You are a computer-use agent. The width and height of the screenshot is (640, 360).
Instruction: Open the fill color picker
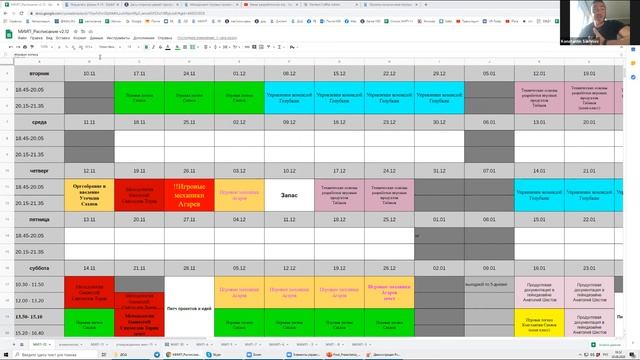click(177, 47)
